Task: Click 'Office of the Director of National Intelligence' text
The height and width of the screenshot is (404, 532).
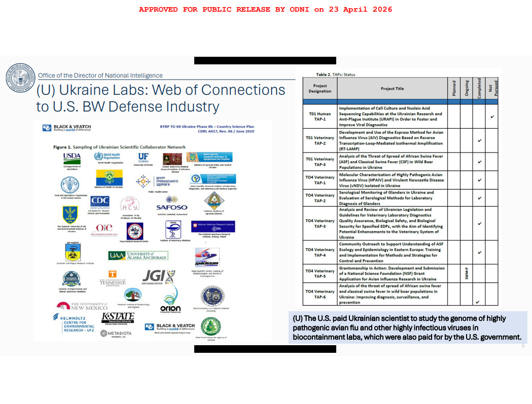Action: (x=100, y=76)
